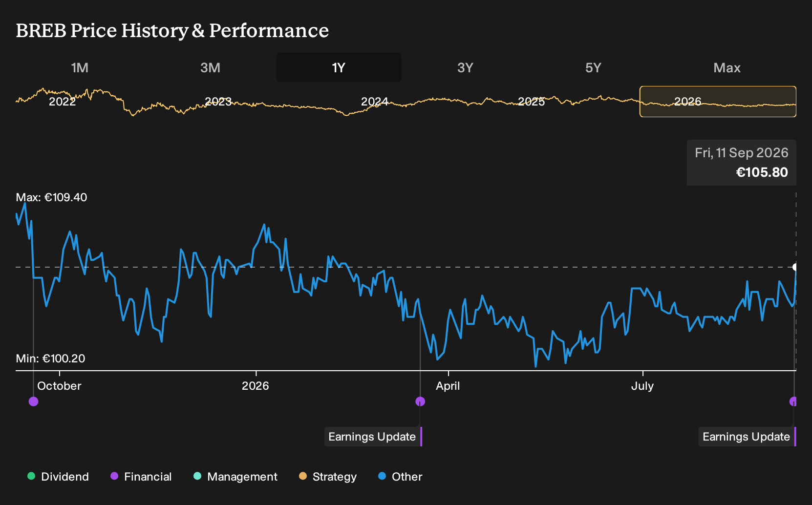Toggle the Other legend filter

tap(400, 477)
